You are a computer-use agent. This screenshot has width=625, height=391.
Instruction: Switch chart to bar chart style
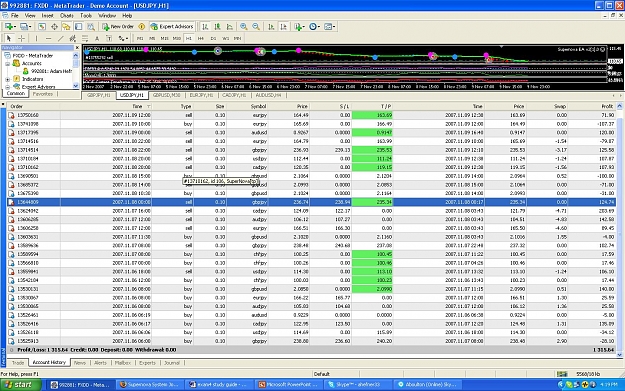(205, 27)
